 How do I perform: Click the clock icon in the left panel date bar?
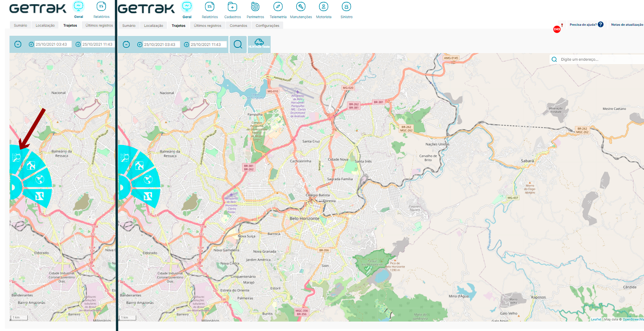[18, 45]
